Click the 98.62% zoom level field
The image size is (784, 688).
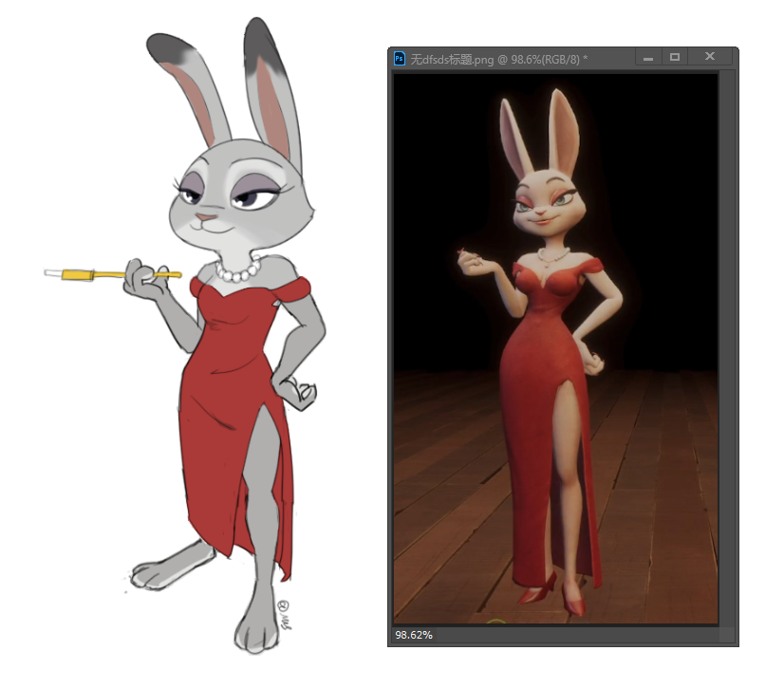coord(414,635)
